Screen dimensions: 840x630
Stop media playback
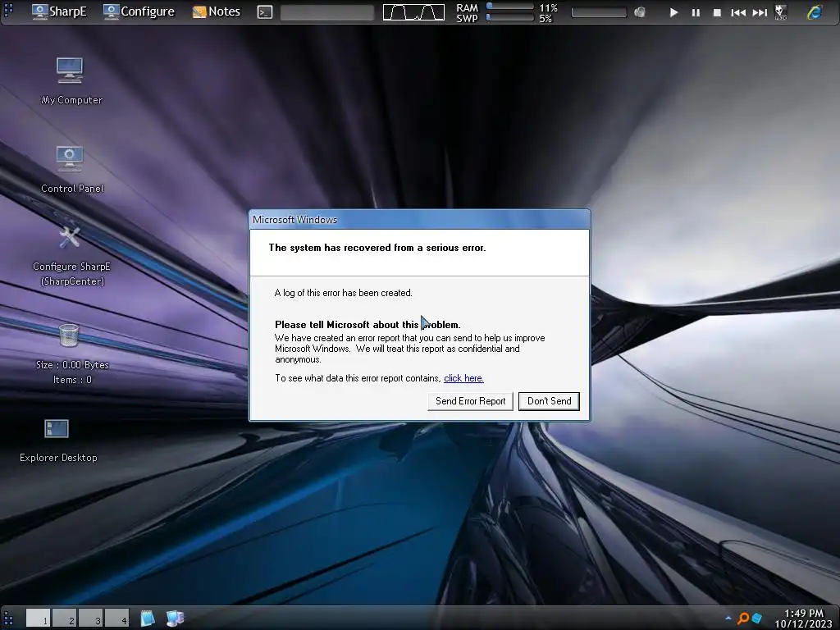[x=717, y=12]
